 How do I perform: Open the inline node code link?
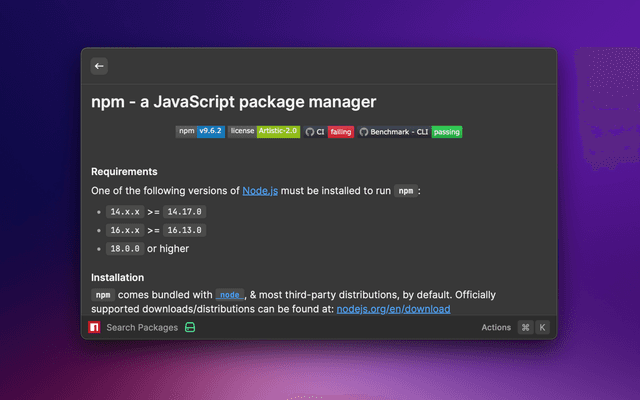(x=230, y=295)
